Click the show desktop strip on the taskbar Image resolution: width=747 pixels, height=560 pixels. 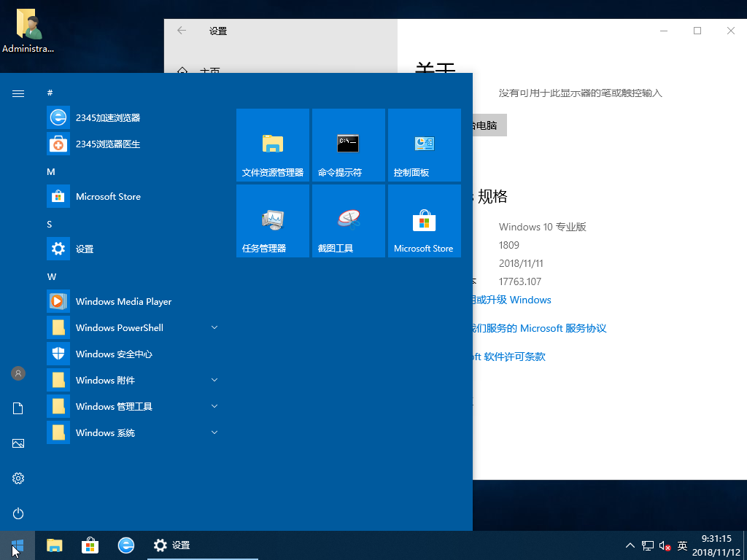pyautogui.click(x=745, y=545)
